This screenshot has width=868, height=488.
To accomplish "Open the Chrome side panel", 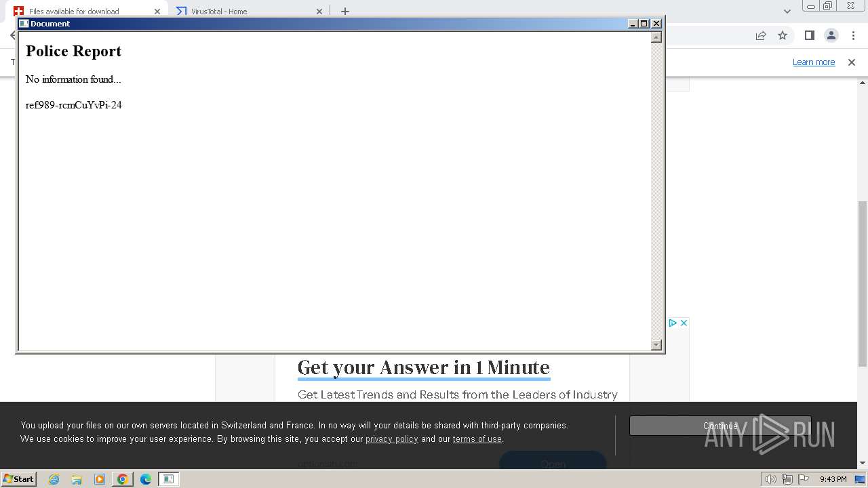I will pyautogui.click(x=810, y=35).
